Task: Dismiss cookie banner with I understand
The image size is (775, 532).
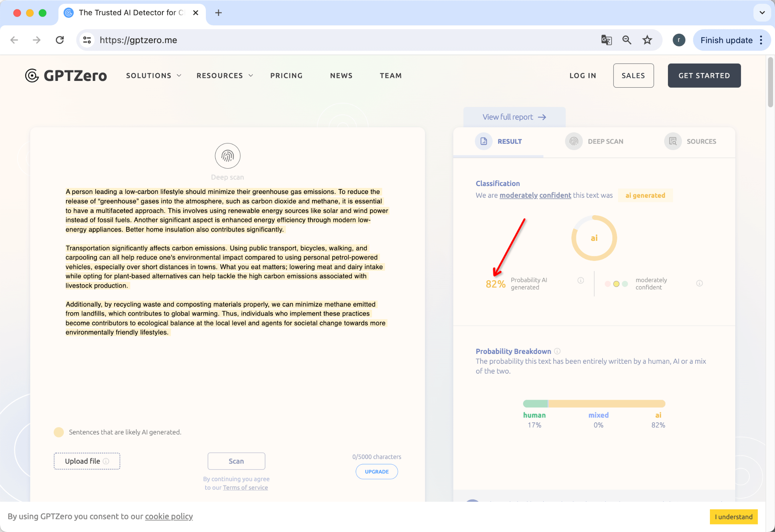Action: point(734,517)
